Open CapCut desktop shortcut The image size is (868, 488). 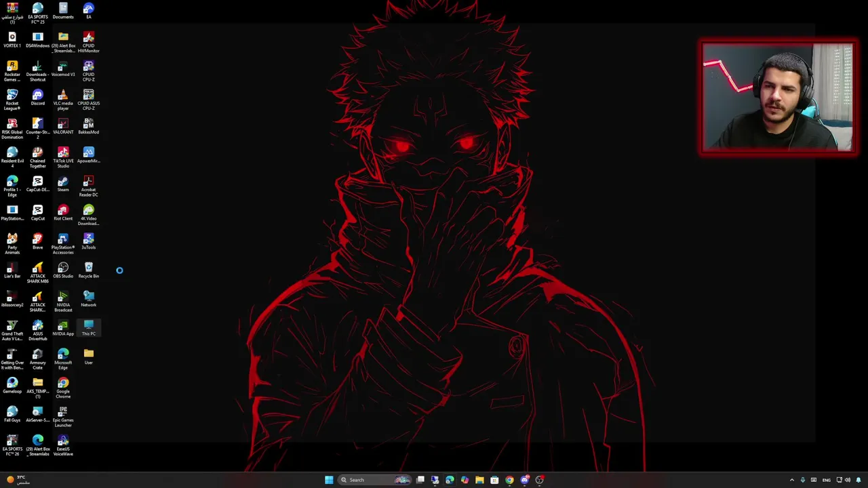click(37, 212)
